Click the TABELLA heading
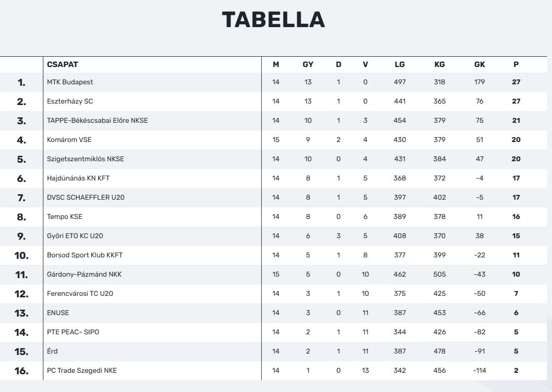552x392 pixels. pos(274,20)
